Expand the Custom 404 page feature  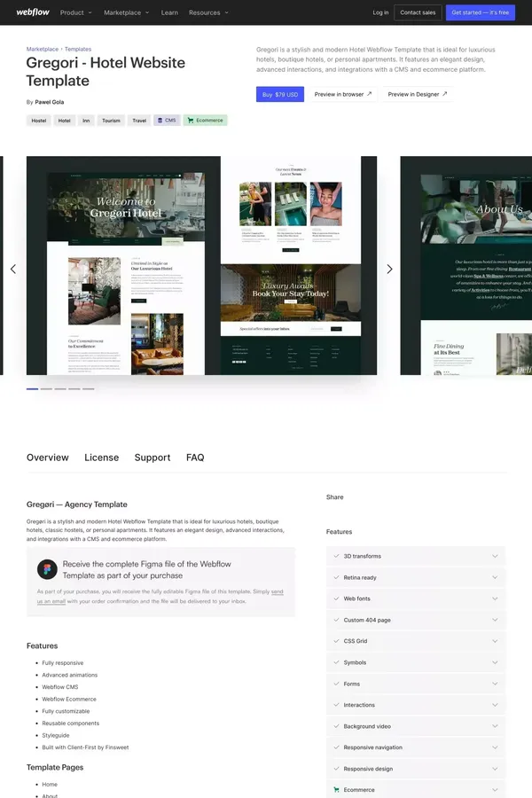point(416,620)
